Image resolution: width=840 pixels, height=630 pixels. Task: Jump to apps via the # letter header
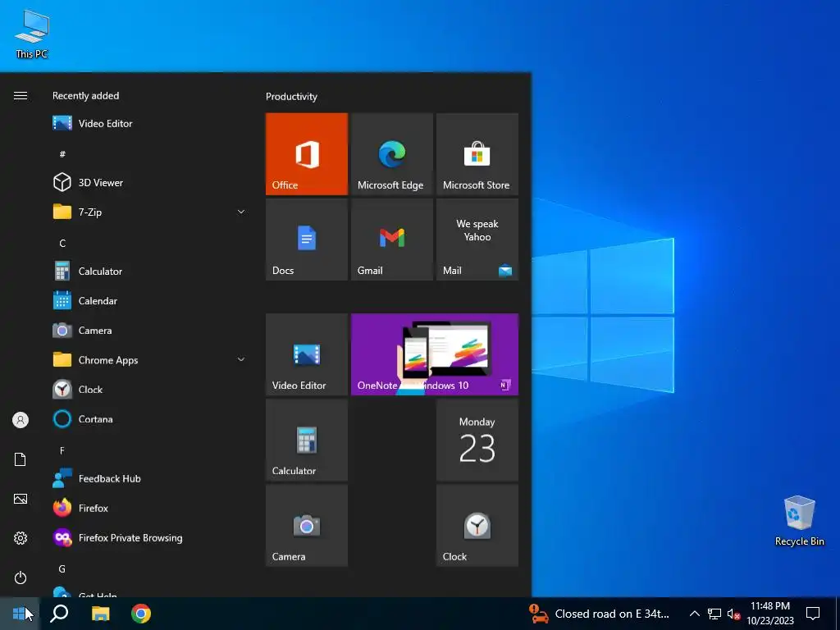62,154
